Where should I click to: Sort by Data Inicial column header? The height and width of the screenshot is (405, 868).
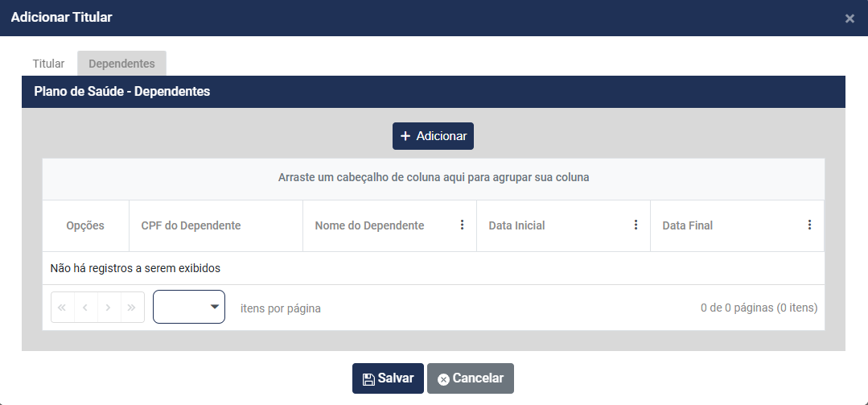[516, 225]
